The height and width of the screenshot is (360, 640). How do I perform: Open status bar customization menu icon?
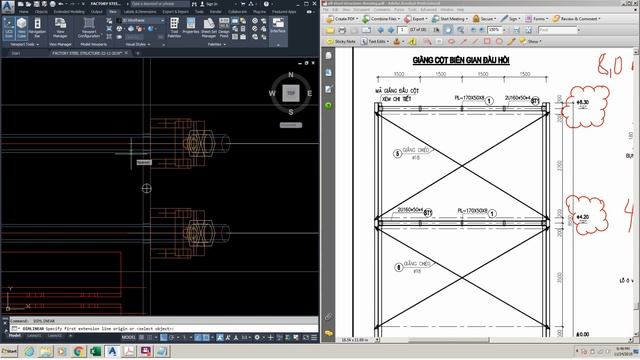click(x=314, y=338)
